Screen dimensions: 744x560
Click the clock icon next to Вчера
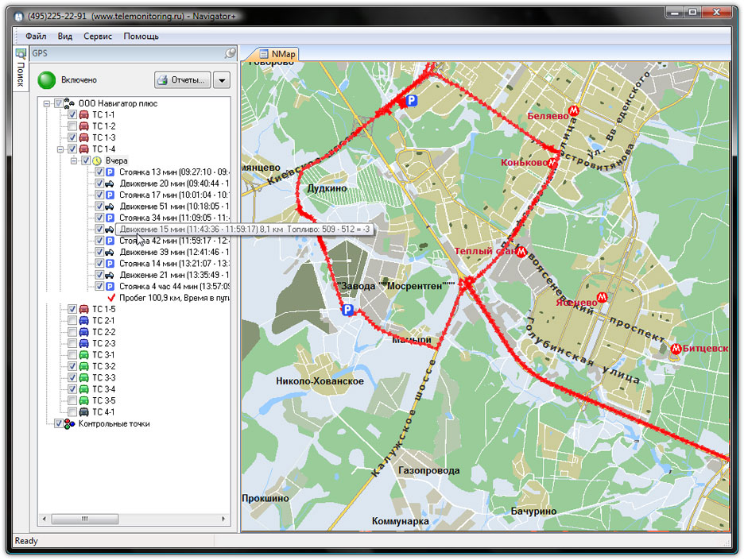(97, 160)
